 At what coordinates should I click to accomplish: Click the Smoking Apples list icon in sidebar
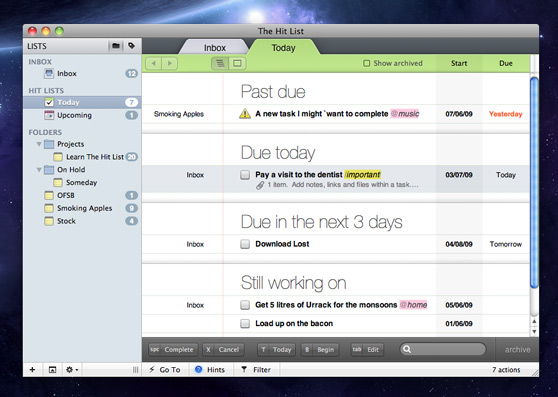point(49,208)
